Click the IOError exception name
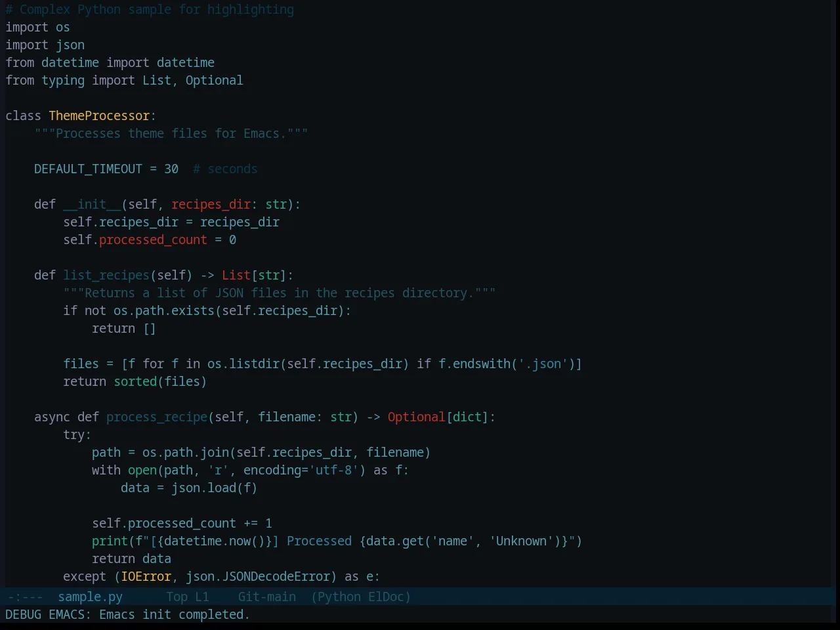The image size is (840, 630). tap(146, 576)
